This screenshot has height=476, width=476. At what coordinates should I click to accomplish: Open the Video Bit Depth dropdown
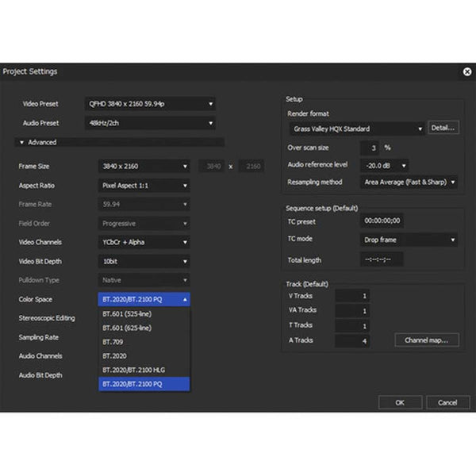[144, 261]
